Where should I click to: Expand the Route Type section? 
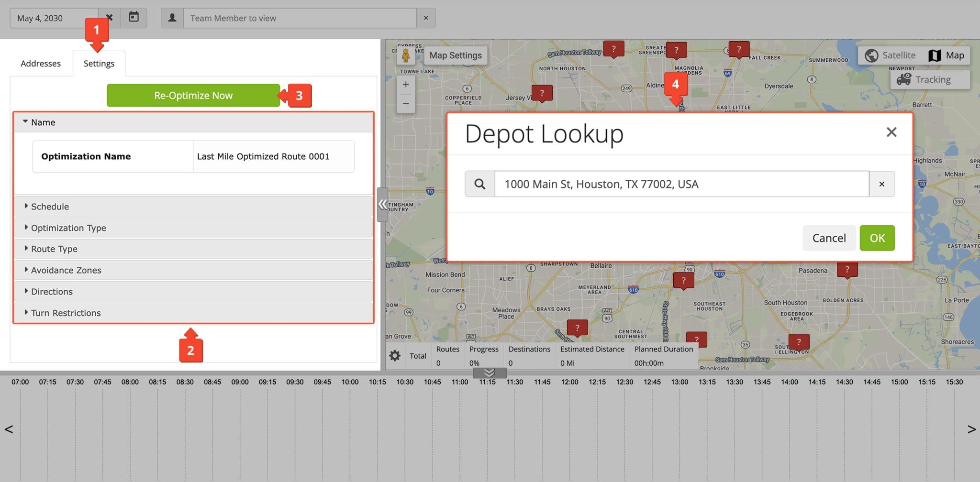click(193, 249)
